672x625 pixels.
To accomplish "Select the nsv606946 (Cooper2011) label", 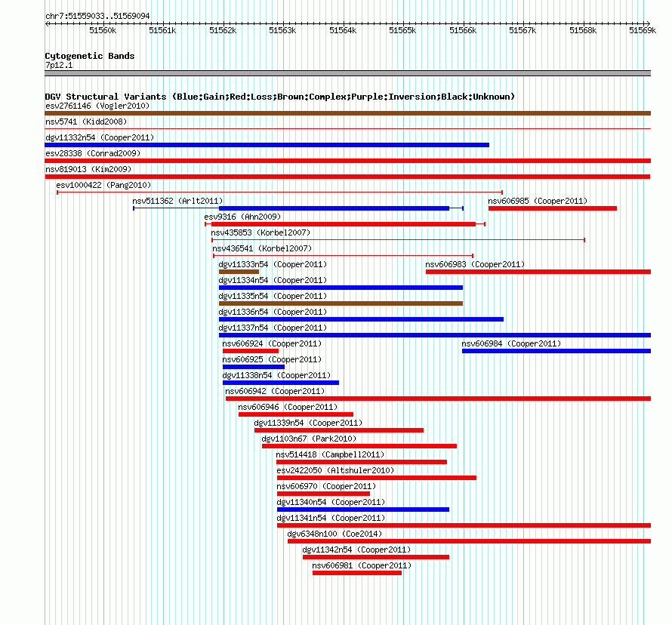I will click(288, 407).
